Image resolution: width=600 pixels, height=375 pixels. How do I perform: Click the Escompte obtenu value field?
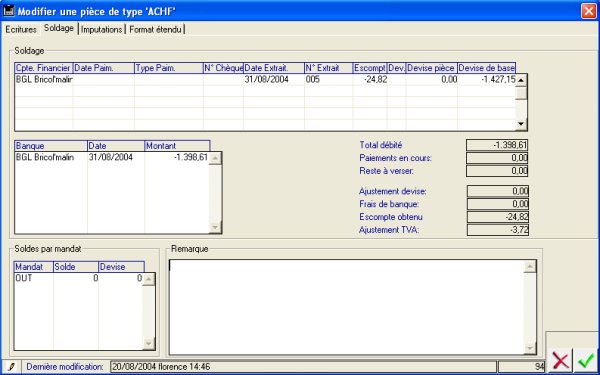pos(498,217)
